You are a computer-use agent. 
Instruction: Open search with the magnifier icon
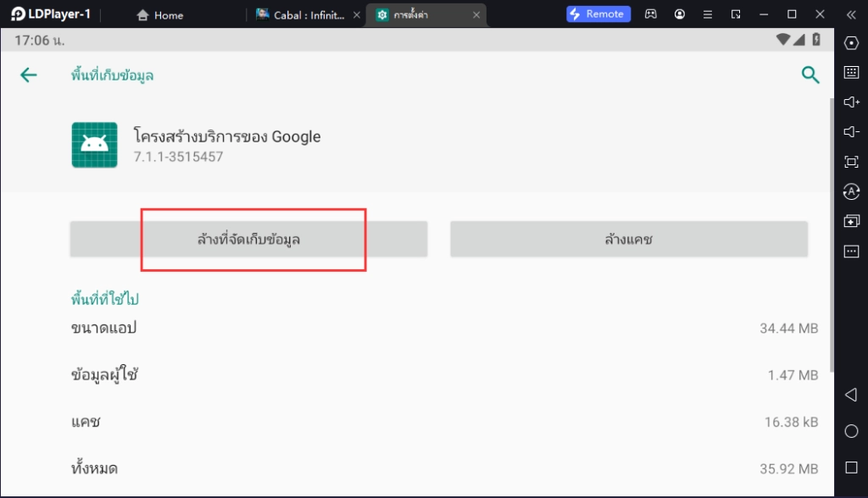coord(810,75)
